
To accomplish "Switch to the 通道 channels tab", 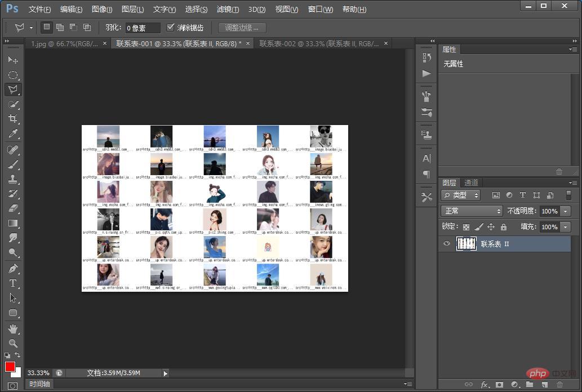I will [471, 182].
